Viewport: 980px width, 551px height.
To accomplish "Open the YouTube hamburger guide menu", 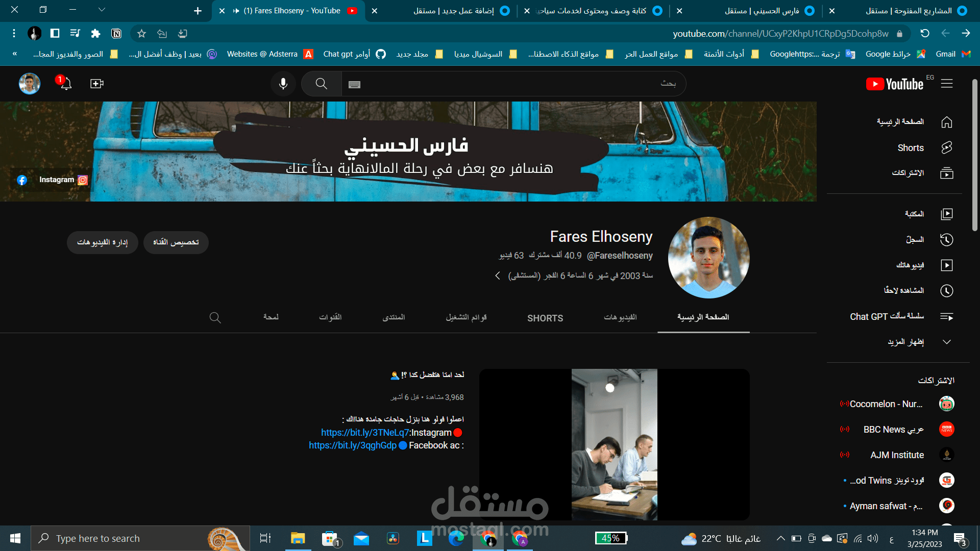I will tap(947, 84).
